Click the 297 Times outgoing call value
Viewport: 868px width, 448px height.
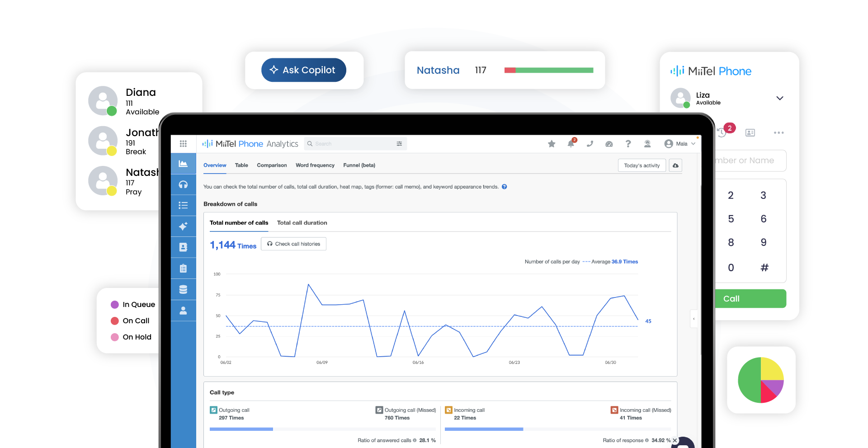(x=231, y=418)
